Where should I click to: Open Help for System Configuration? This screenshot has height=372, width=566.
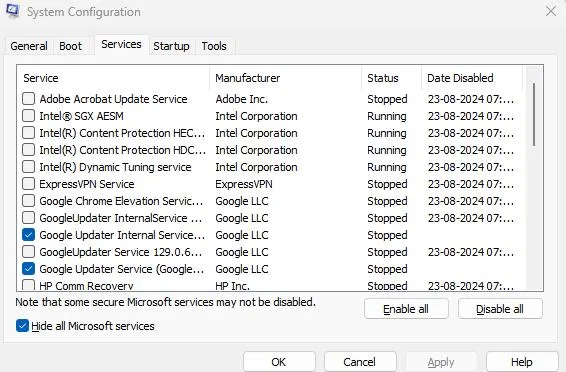[522, 362]
